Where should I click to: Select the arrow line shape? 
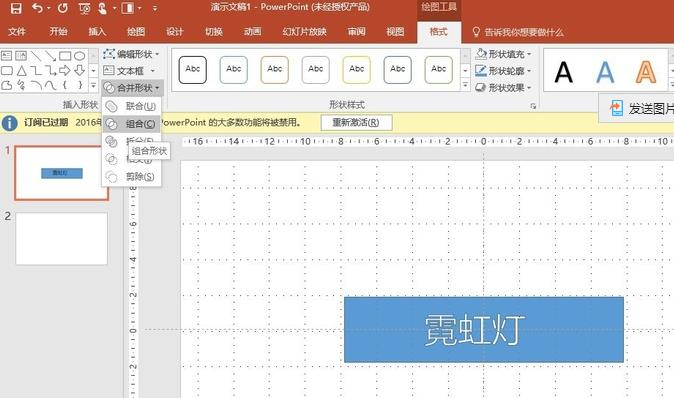click(x=50, y=56)
